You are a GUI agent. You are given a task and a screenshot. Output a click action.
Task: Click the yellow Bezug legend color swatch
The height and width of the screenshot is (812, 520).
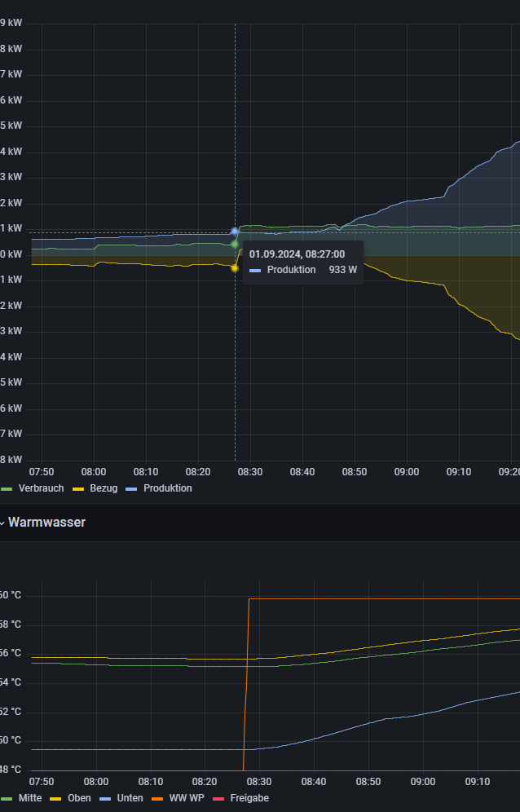(x=78, y=489)
